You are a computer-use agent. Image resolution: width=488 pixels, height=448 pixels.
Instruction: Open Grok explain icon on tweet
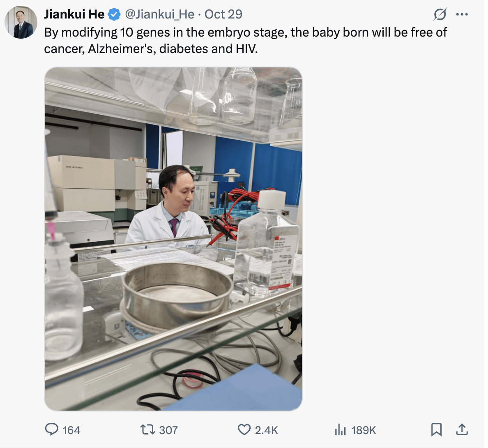point(440,15)
